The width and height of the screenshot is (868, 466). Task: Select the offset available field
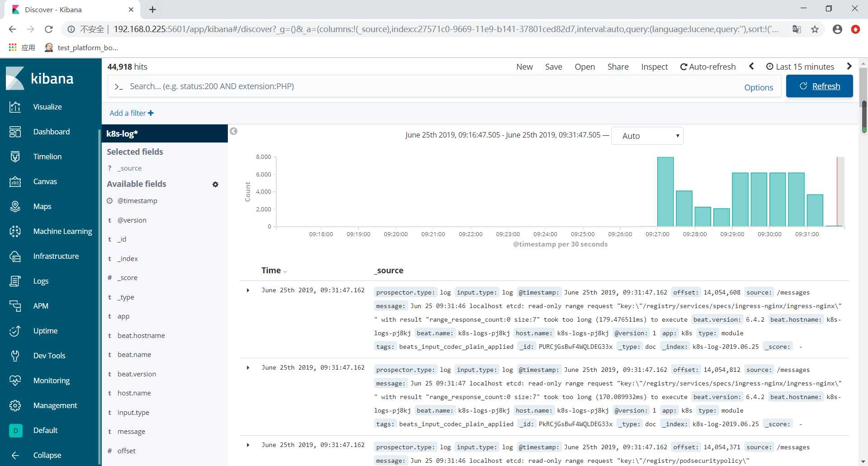point(127,451)
